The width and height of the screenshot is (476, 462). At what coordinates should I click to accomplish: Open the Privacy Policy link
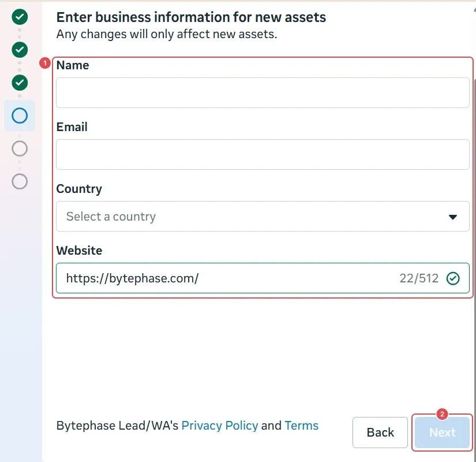coord(220,426)
